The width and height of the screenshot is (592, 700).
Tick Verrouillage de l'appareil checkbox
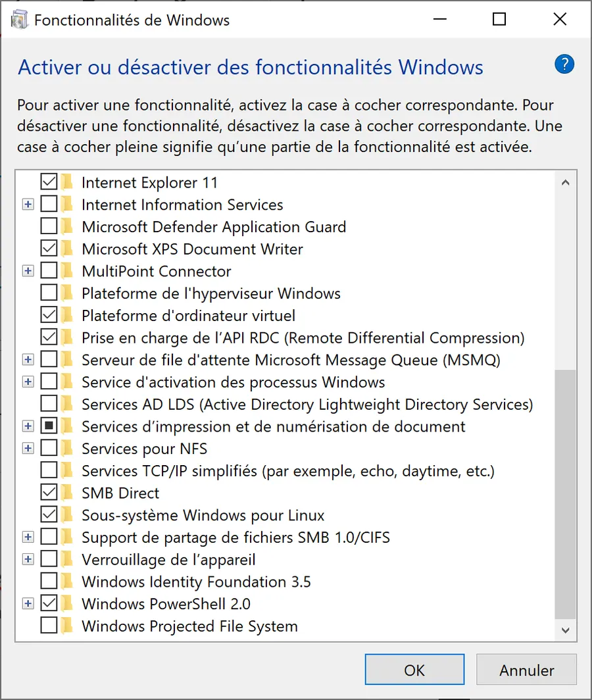coord(49,559)
